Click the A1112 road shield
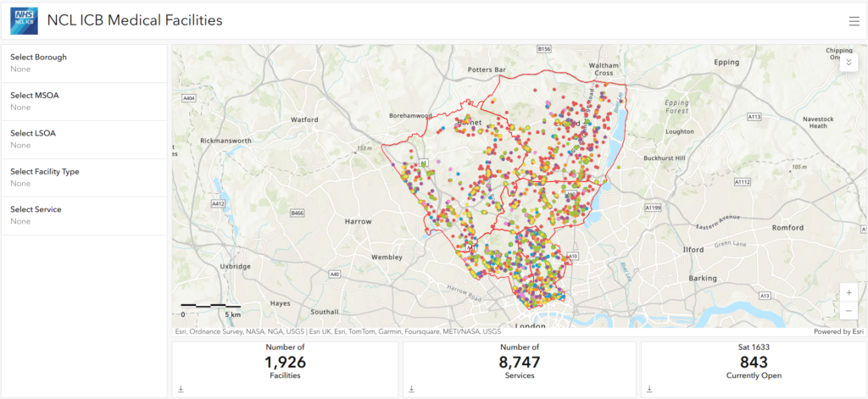Viewport: 868px width, 399px height. (x=743, y=181)
